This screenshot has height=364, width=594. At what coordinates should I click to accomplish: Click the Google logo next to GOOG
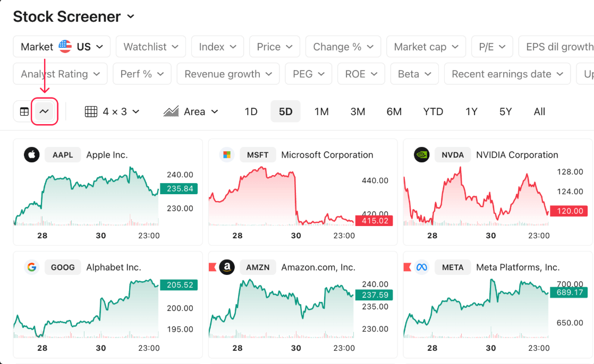click(32, 267)
